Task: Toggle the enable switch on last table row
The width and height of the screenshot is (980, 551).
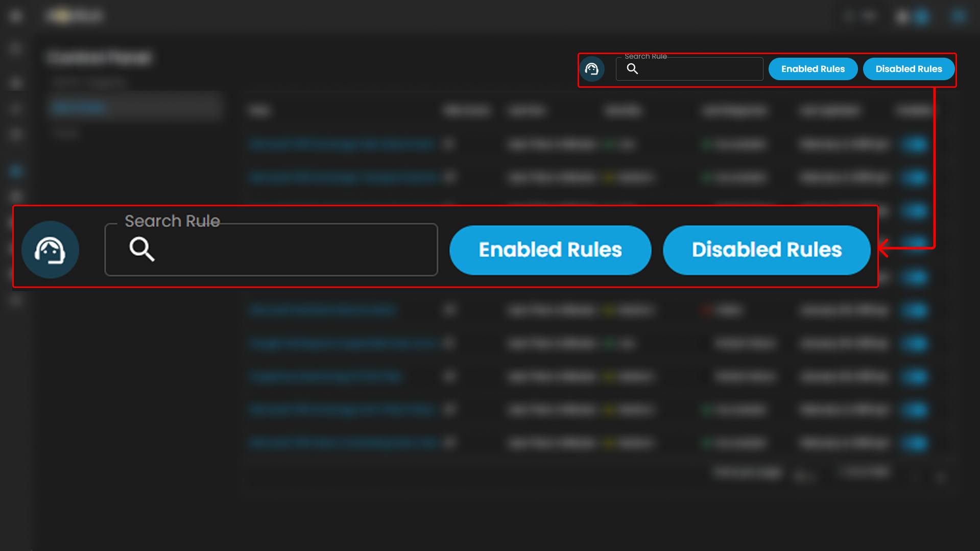Action: pyautogui.click(x=915, y=443)
